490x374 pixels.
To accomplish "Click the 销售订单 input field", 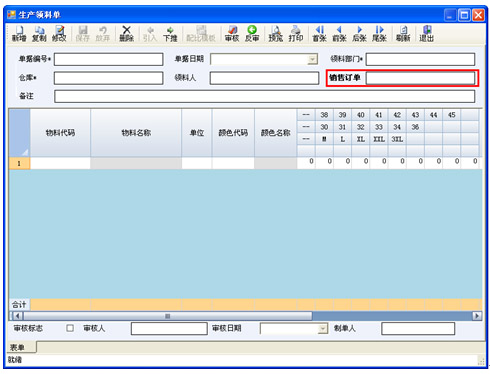I will click(x=420, y=78).
